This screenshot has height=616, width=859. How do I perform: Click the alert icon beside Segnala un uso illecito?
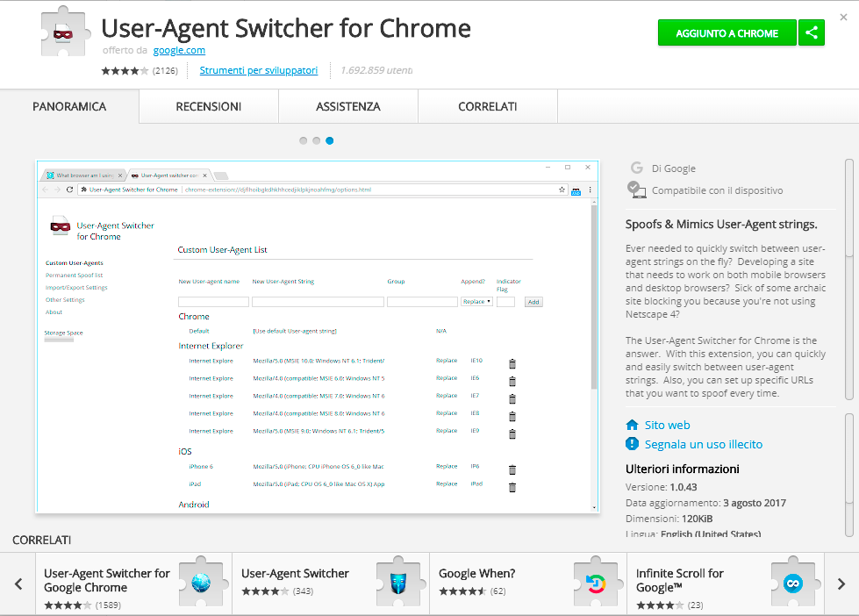(x=633, y=445)
